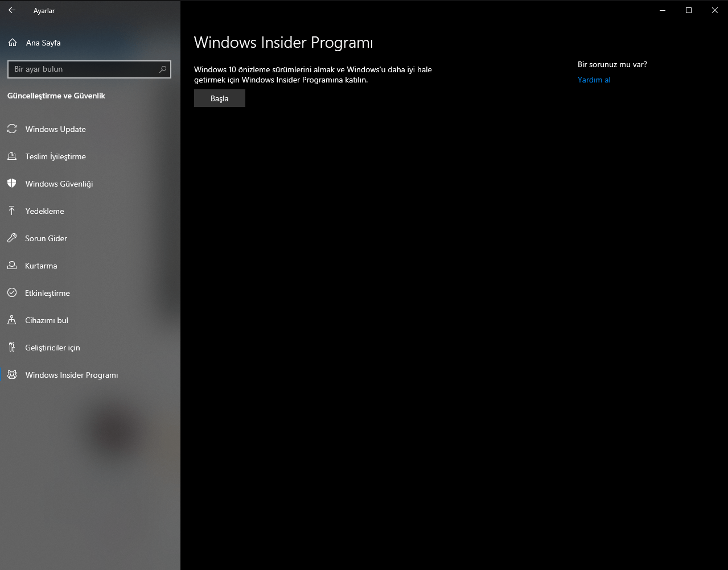Click the search magnifier icon
This screenshot has height=570, width=728.
coord(163,69)
